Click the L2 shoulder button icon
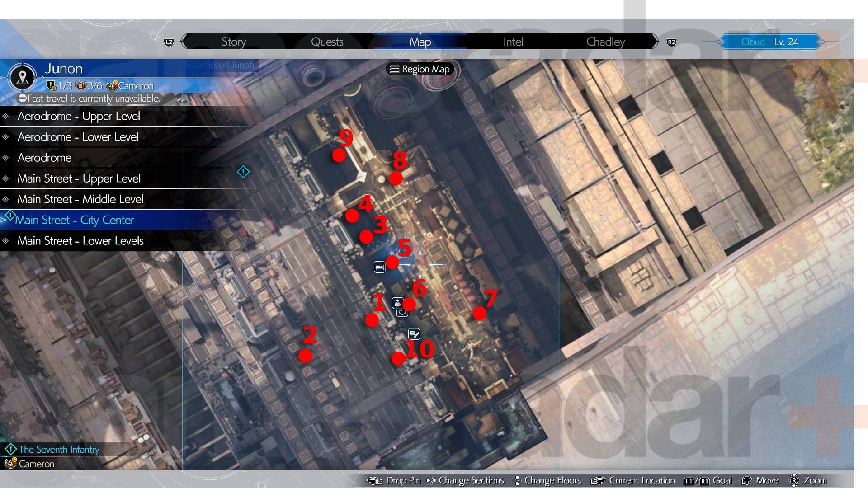 (169, 42)
